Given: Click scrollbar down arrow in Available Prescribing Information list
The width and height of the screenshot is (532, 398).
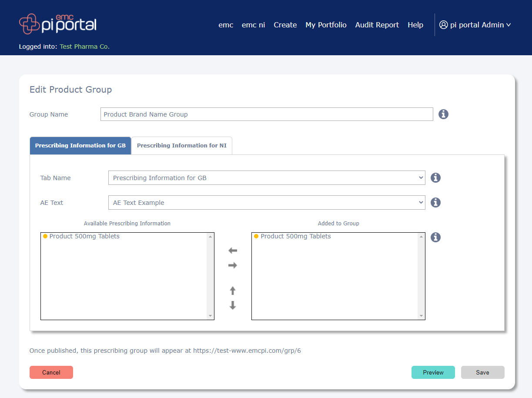Looking at the screenshot, I should coord(211,316).
